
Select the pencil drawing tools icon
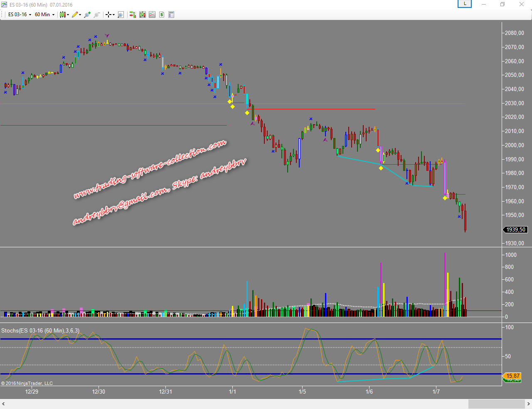point(75,15)
